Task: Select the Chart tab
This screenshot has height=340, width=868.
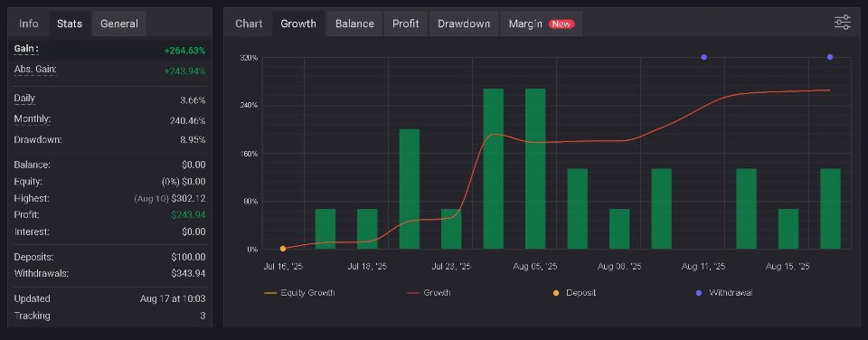Action: [x=250, y=24]
